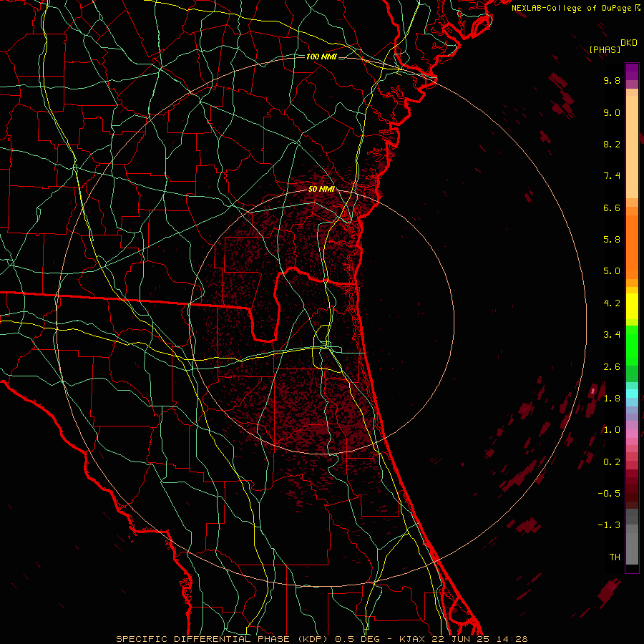Click the 1.0 value on the scale
The width and height of the screenshot is (644, 644).
tap(612, 430)
